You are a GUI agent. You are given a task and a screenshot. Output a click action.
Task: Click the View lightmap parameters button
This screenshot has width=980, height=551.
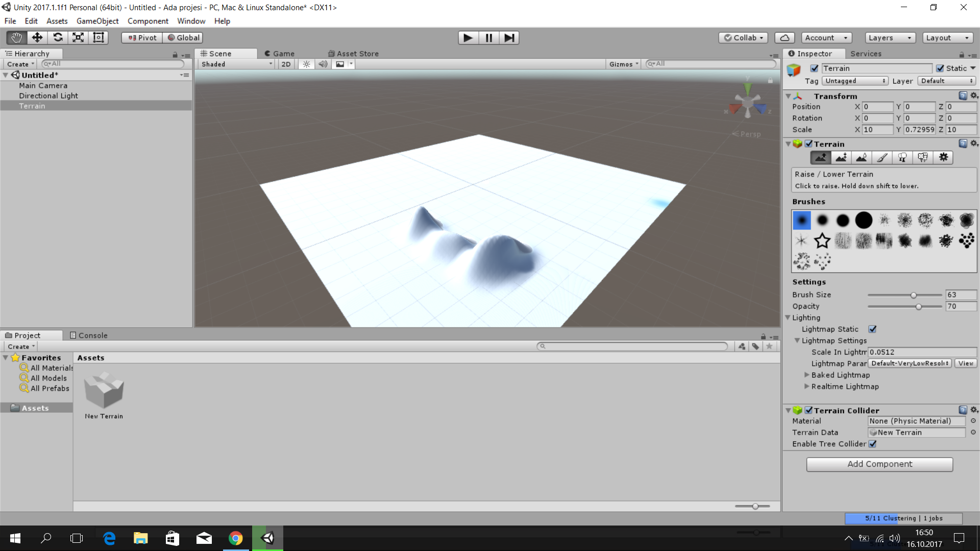965,363
